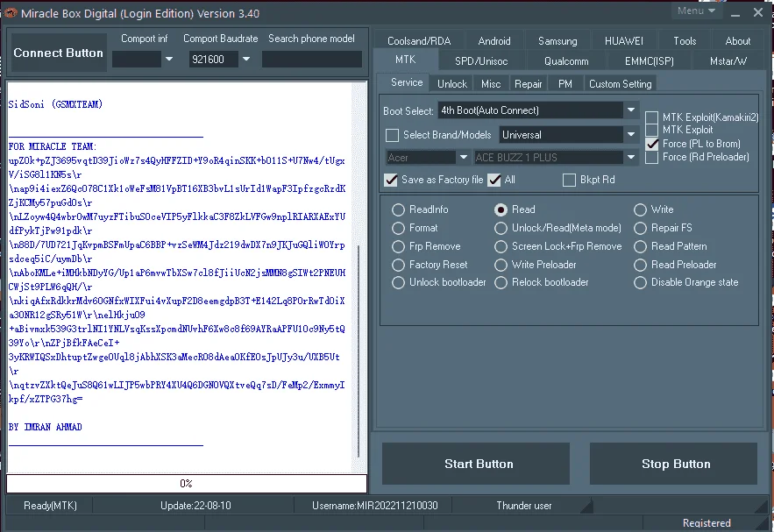774x532 pixels.
Task: Uncheck the All checkbox
Action: point(494,181)
